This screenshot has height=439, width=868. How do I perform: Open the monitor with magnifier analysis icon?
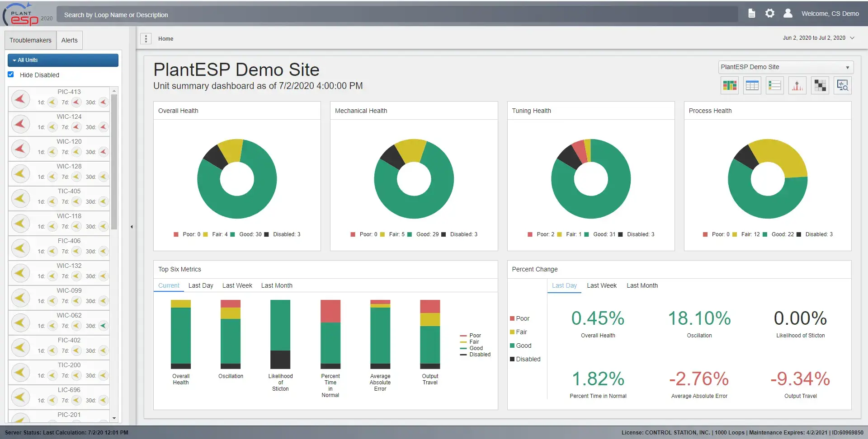point(842,85)
